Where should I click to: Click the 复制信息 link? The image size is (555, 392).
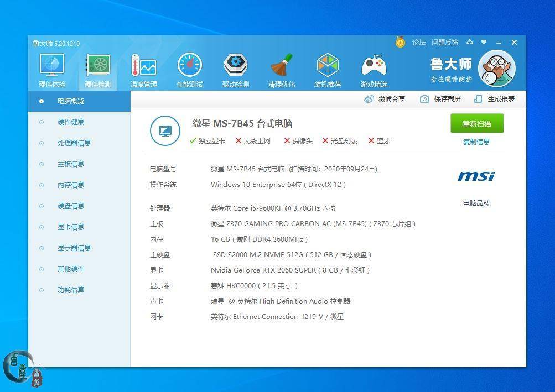tap(476, 142)
